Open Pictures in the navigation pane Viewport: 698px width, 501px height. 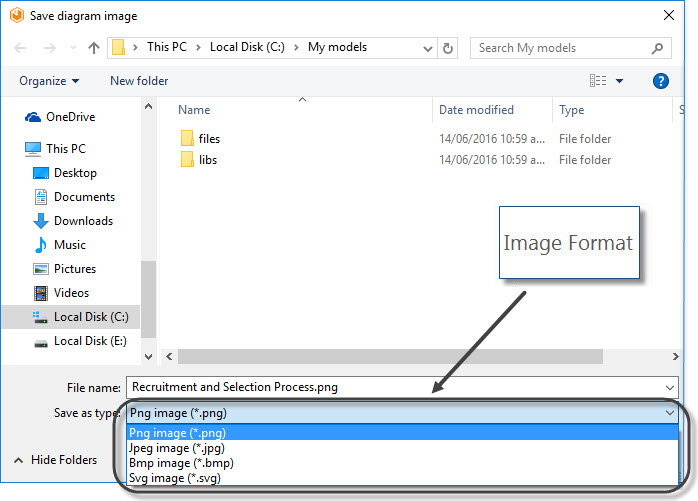[x=65, y=269]
